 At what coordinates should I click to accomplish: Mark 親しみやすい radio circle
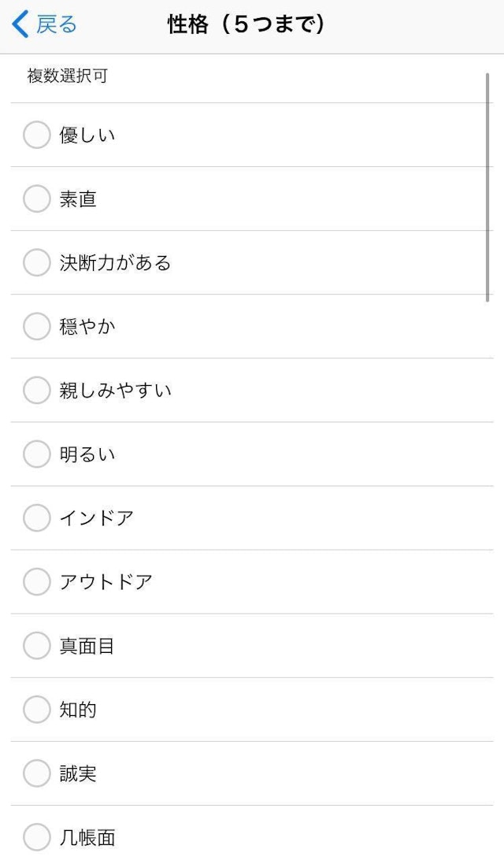point(37,390)
